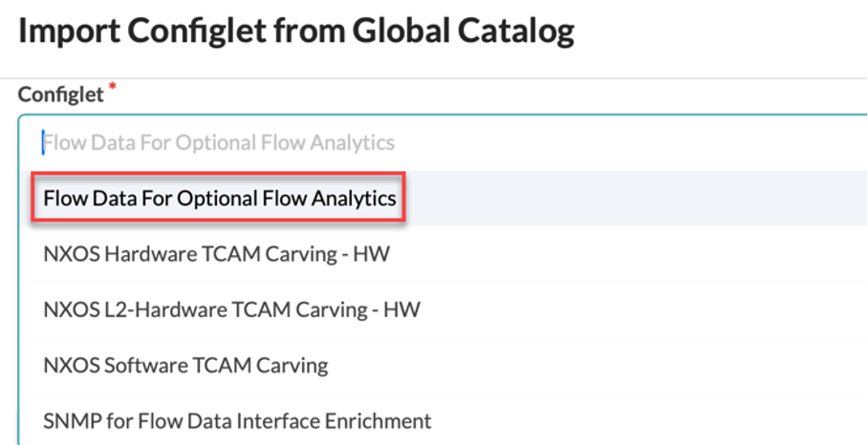The width and height of the screenshot is (868, 445).
Task: Select NXOS Software TCAM Carving entry
Action: pos(186,365)
